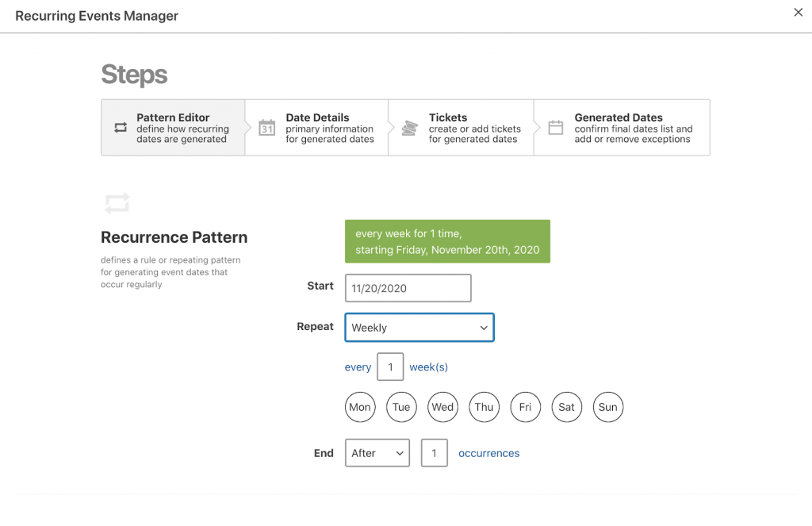Click the Date Details calendar icon

click(x=266, y=128)
